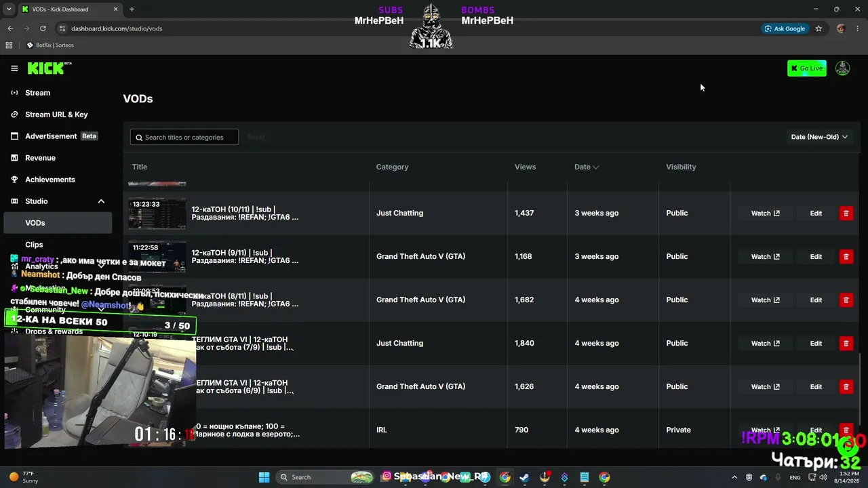Open the Chrome three-dot menu

tap(858, 28)
